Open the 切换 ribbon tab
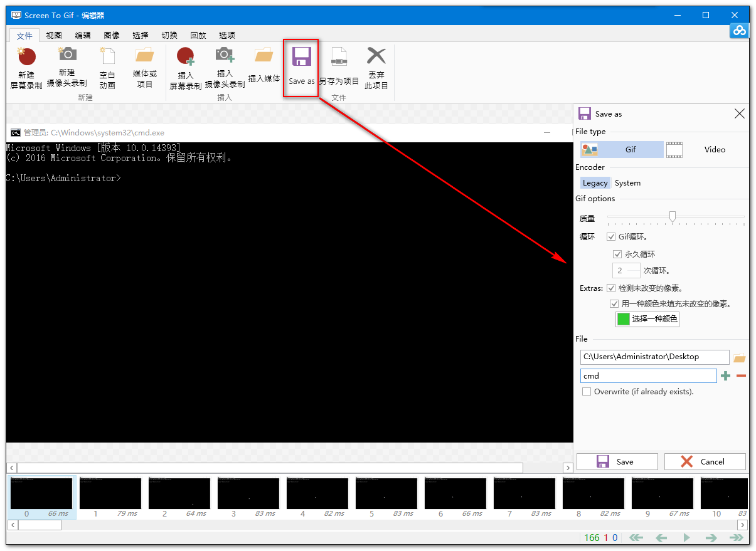 pos(169,36)
